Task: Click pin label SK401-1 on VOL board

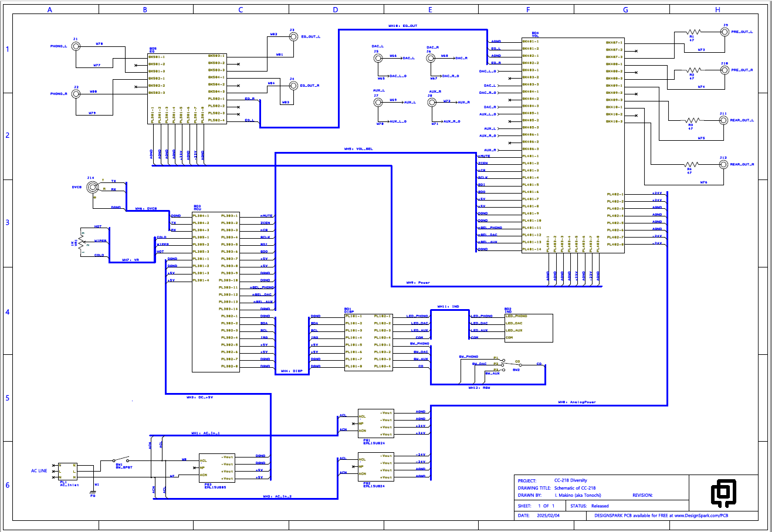Action: click(530, 42)
